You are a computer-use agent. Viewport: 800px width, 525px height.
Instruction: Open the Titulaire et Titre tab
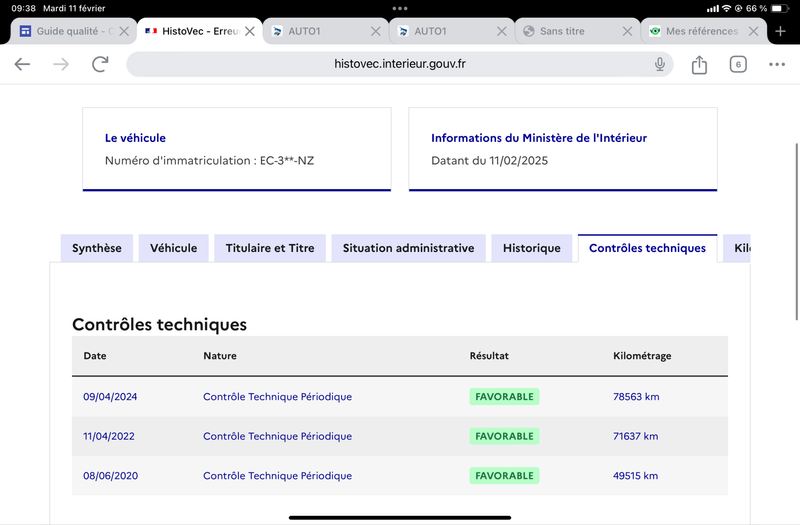click(x=270, y=248)
